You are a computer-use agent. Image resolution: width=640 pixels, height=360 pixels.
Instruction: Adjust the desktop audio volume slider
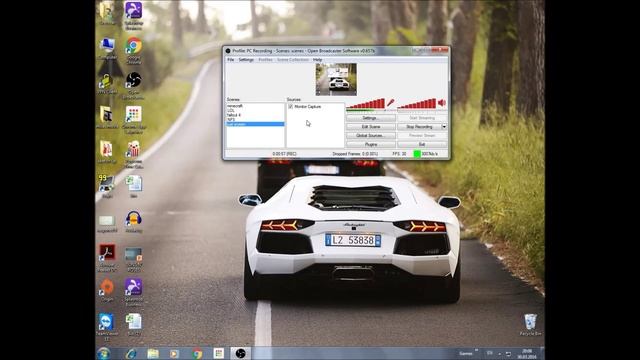pos(417,104)
